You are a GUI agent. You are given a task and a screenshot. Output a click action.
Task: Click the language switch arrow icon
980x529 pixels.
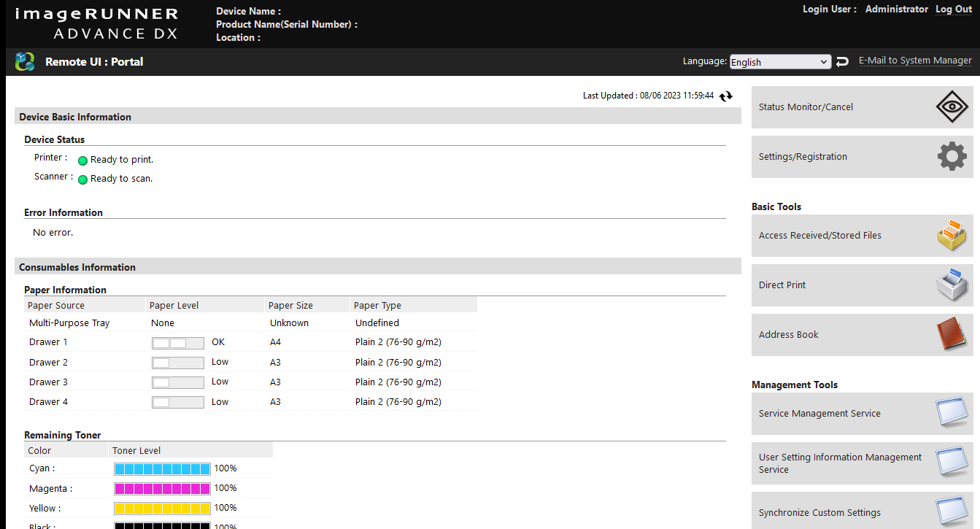842,62
